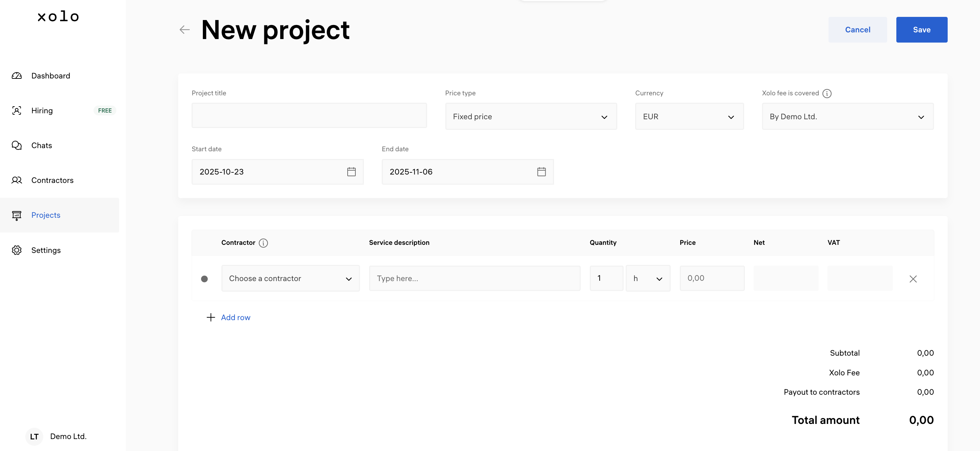Screen dimensions: 980x451
Task: Select Contractors in the left sidebar
Action: coord(52,180)
